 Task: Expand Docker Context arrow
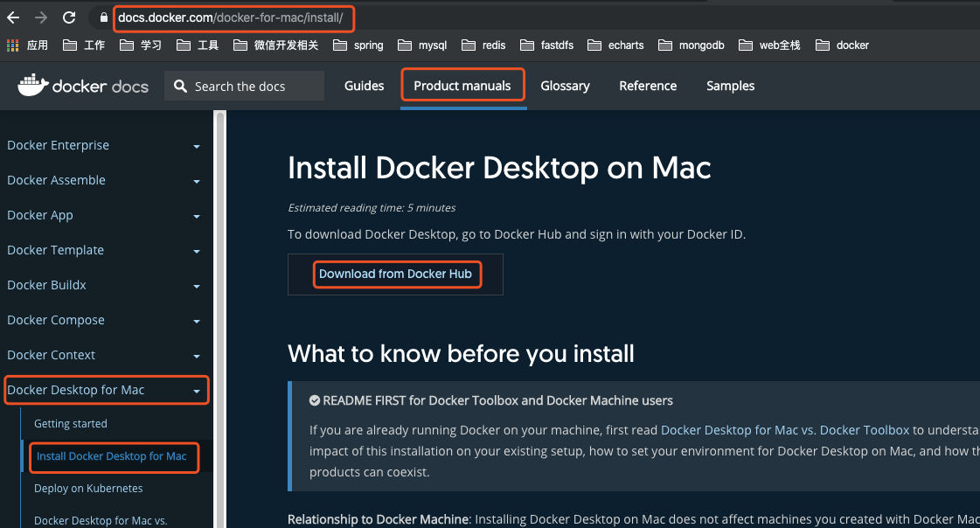click(196, 357)
